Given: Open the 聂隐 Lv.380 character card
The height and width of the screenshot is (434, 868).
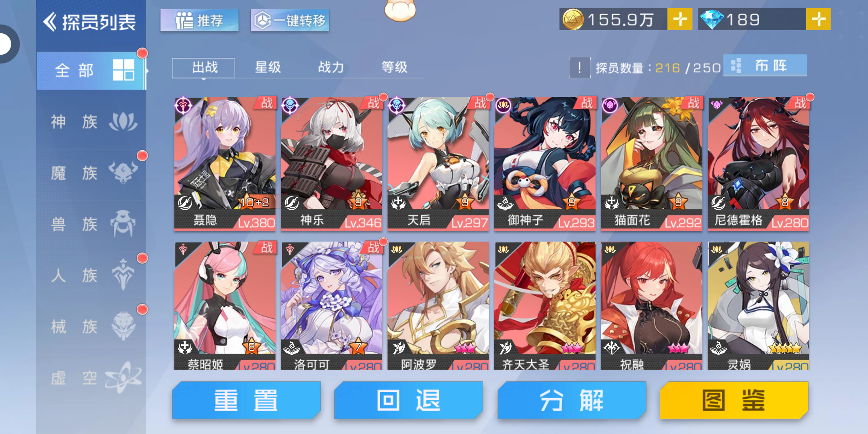Looking at the screenshot, I should point(225,164).
